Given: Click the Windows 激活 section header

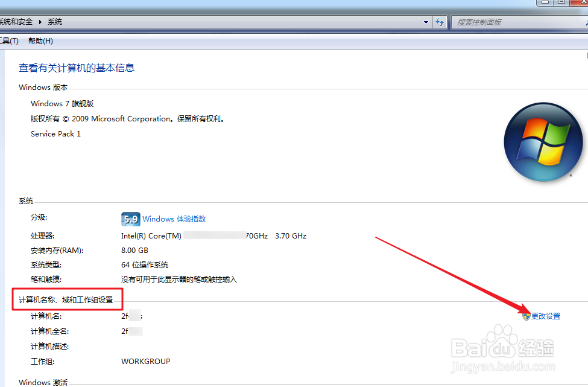Looking at the screenshot, I should coord(43,382).
